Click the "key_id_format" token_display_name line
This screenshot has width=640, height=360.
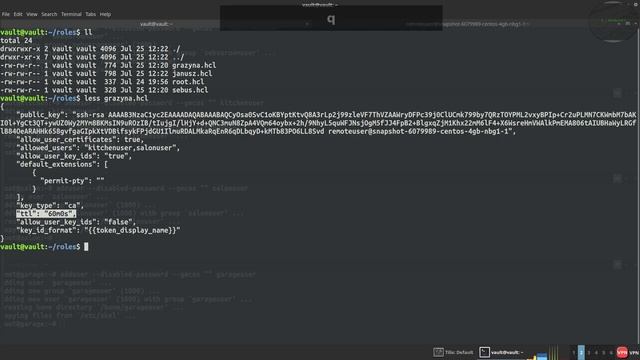tap(98, 230)
